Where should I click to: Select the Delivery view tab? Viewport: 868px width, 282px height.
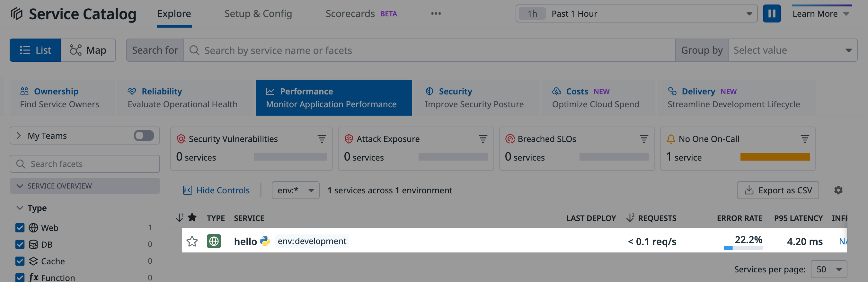(x=736, y=98)
